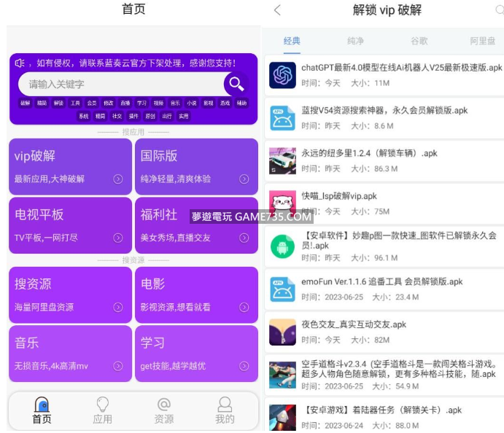Image resolution: width=504 pixels, height=433 pixels.
Task: Tap the 蓝搜V54 APK file icon
Action: click(x=282, y=118)
